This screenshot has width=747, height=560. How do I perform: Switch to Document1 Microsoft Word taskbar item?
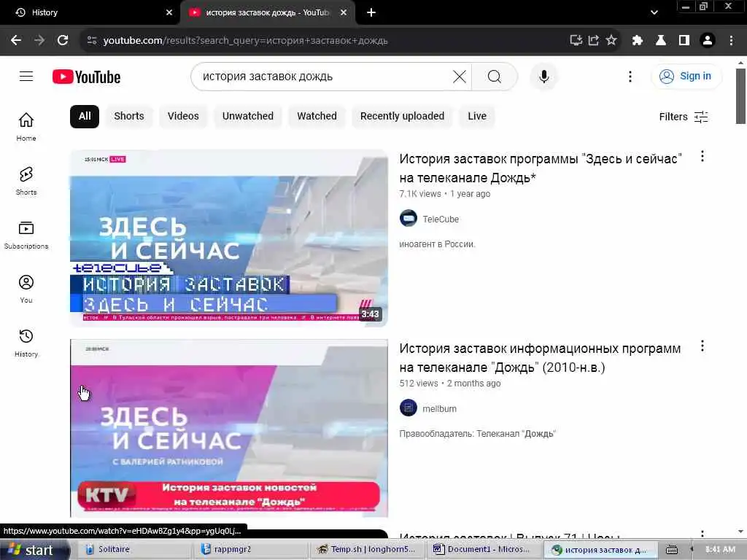484,550
